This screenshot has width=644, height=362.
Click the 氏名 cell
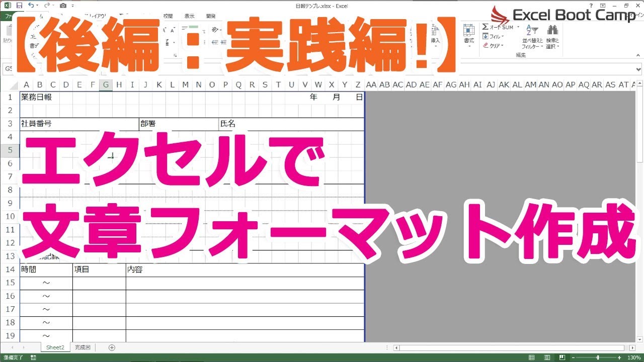(x=291, y=124)
